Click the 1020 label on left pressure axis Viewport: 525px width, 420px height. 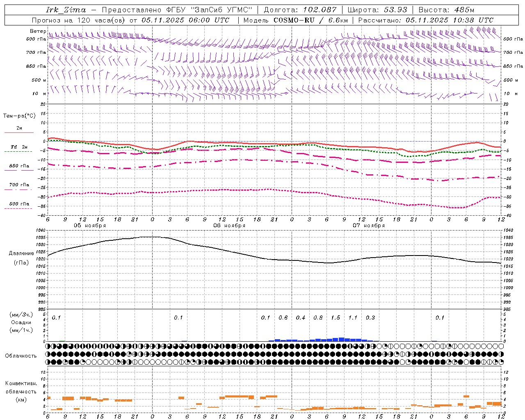41,259
